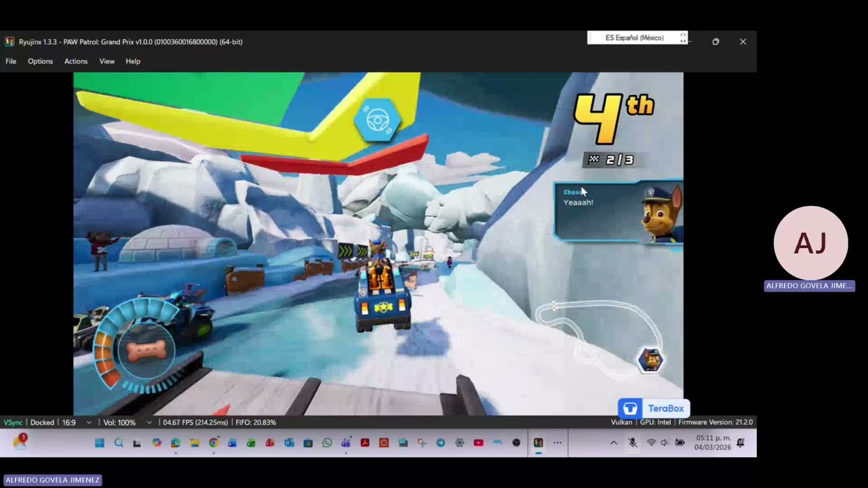Click the FPS readout in status bar
The height and width of the screenshot is (488, 868).
(195, 422)
